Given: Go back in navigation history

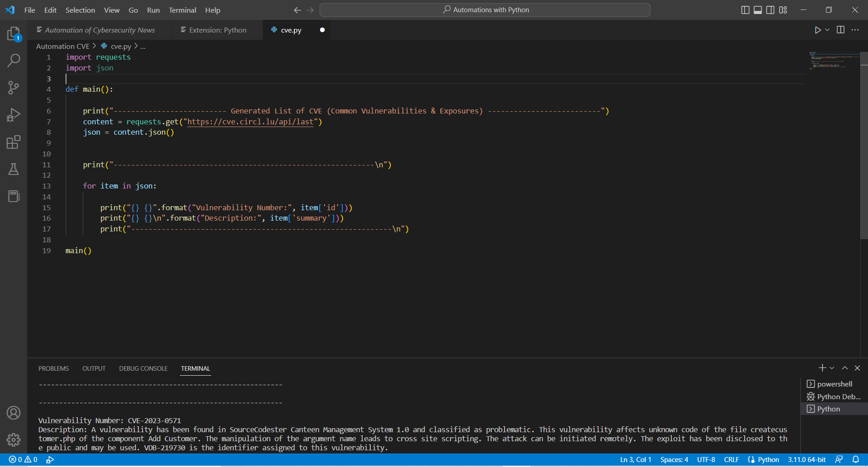Looking at the screenshot, I should pyautogui.click(x=297, y=10).
